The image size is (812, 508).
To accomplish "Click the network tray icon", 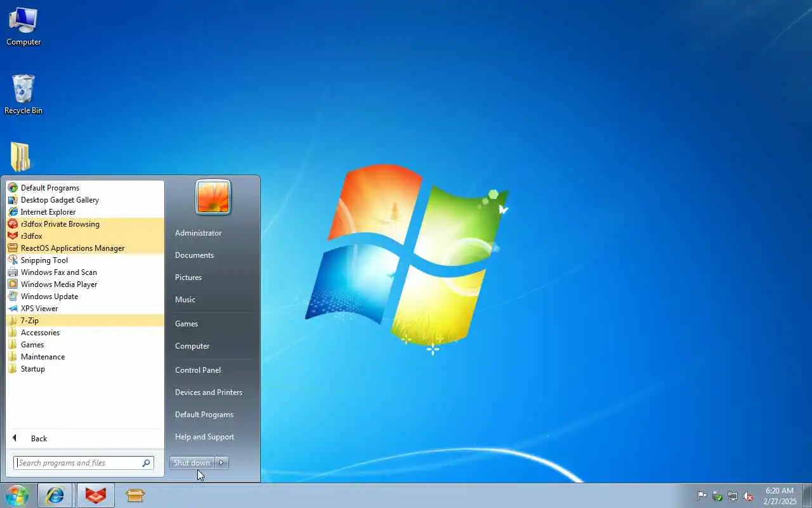I will click(733, 496).
